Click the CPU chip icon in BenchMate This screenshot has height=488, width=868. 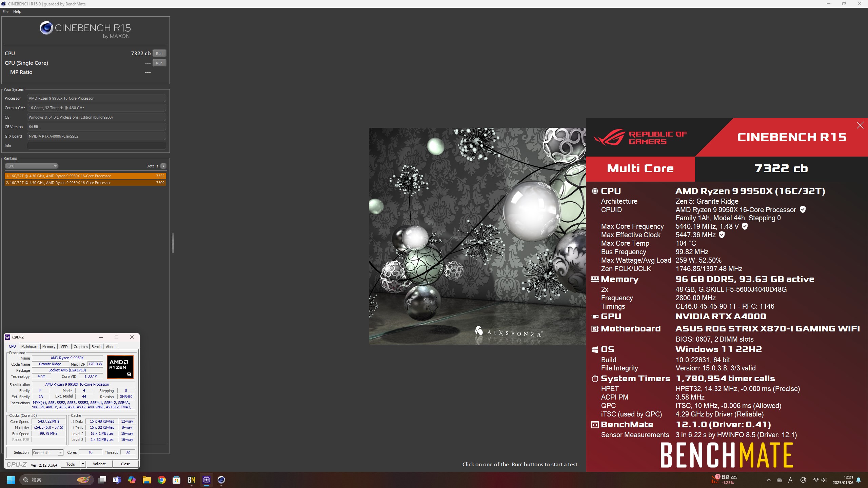coord(595,191)
